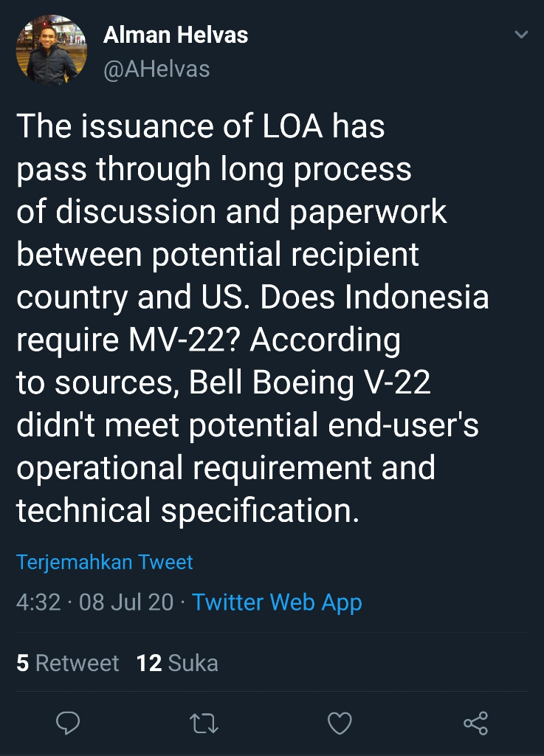This screenshot has height=756, width=544.
Task: Open the caret menu next to the username
Action: click(521, 34)
